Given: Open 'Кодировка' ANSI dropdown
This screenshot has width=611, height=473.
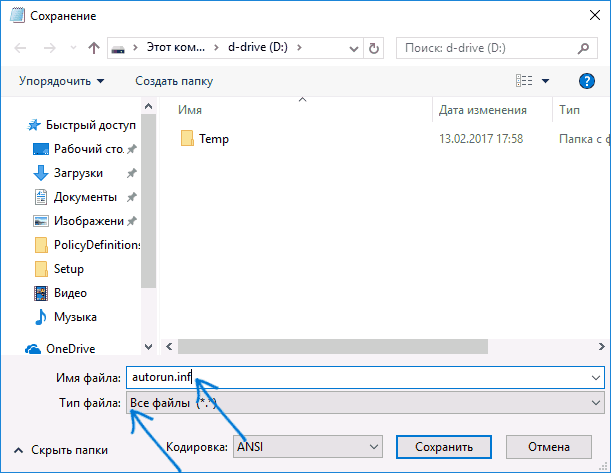Looking at the screenshot, I should [x=308, y=447].
